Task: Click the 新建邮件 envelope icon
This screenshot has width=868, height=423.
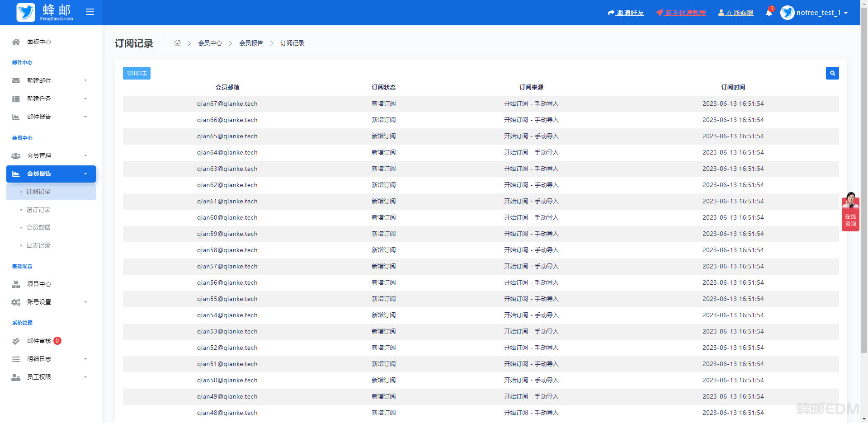Action: 16,80
